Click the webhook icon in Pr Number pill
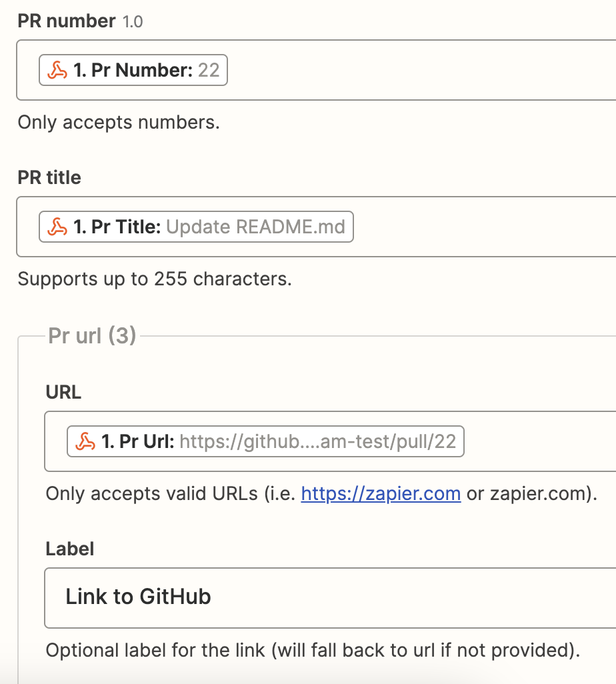616x684 pixels. click(x=57, y=71)
